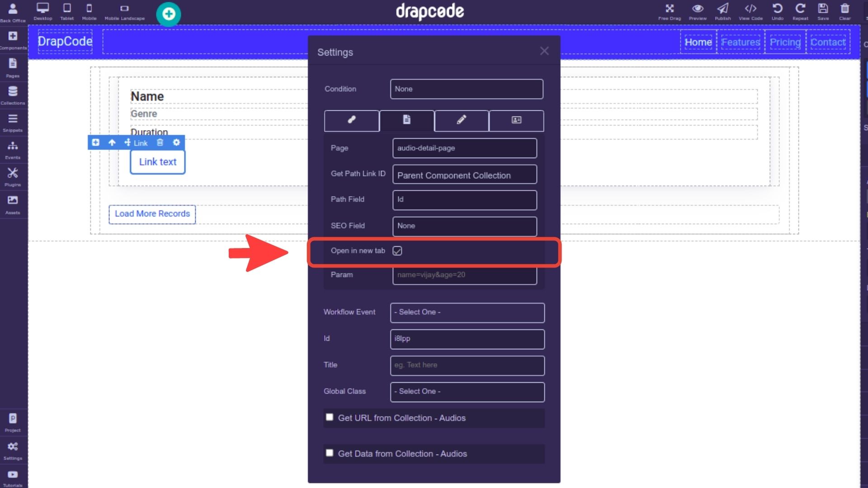The width and height of the screenshot is (868, 488).
Task: Toggle the Open in new tab checkbox
Action: point(396,250)
